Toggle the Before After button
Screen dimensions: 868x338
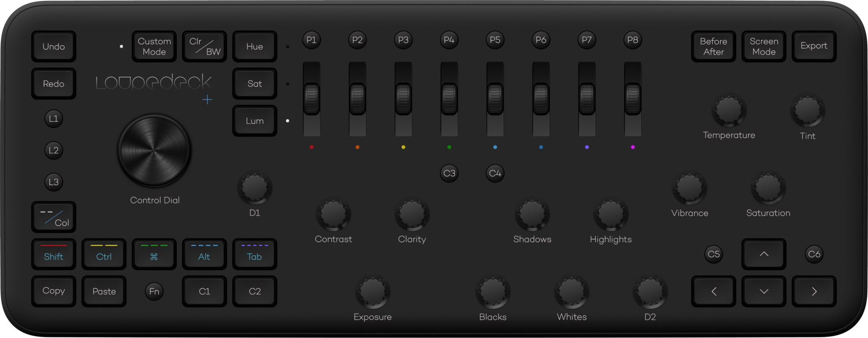point(714,46)
